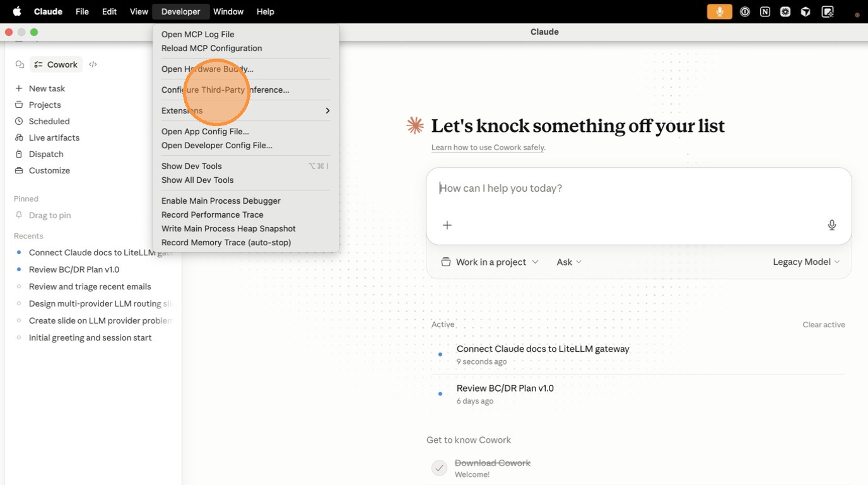Click the Clear active button
This screenshot has height=485, width=868.
point(823,325)
